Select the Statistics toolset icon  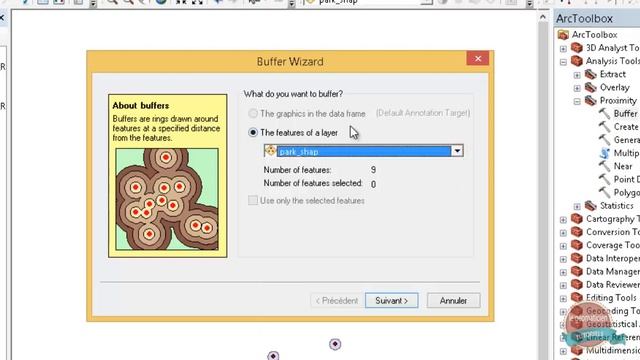[x=591, y=206]
